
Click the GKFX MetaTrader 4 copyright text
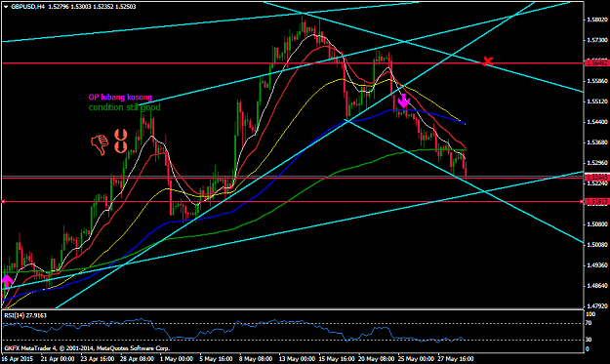pos(87,348)
